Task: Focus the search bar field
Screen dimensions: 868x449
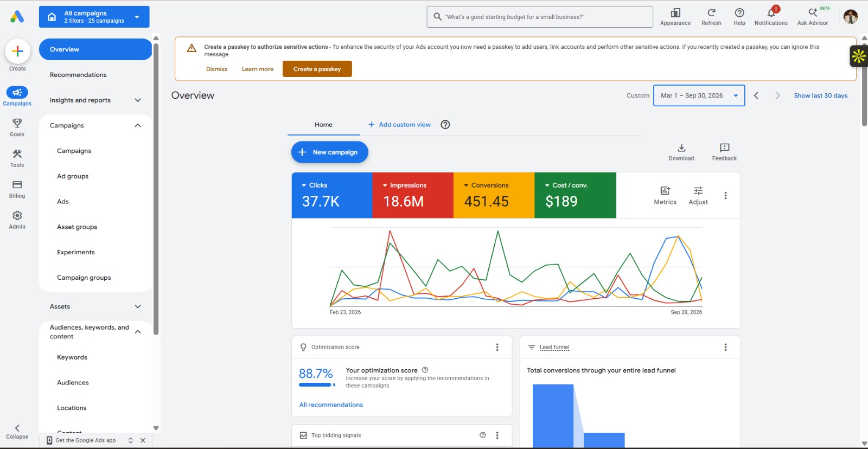Action: coord(540,17)
